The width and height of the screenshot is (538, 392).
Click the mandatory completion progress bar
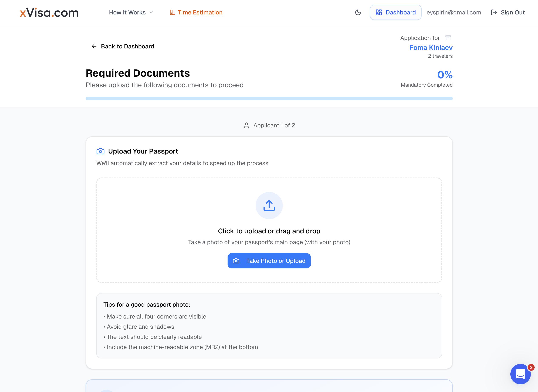coord(269,99)
